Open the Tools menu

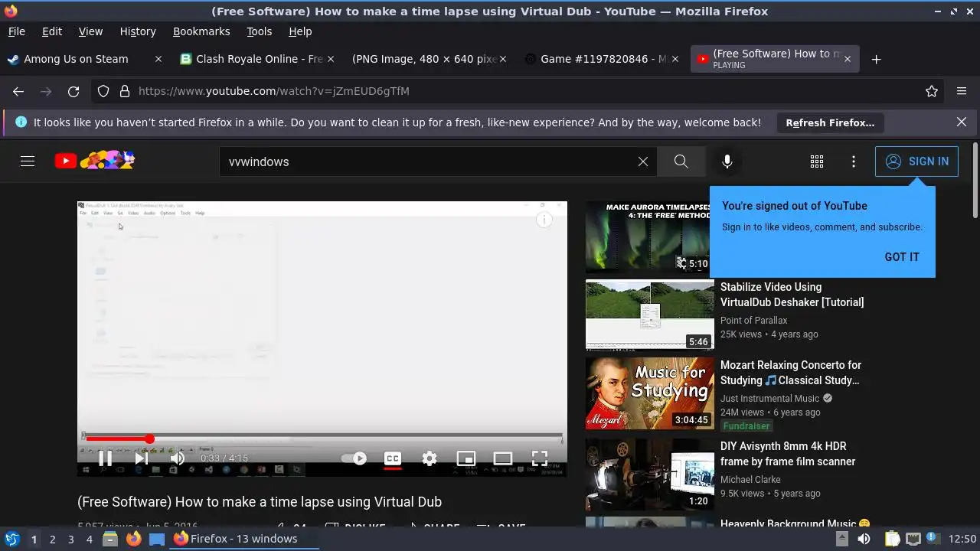[260, 31]
